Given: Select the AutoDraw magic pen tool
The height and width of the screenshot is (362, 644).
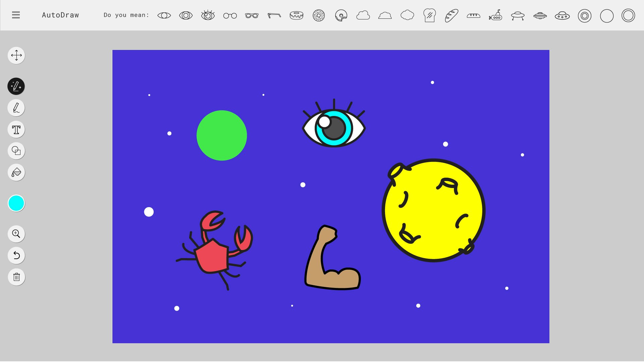Looking at the screenshot, I should [x=16, y=86].
